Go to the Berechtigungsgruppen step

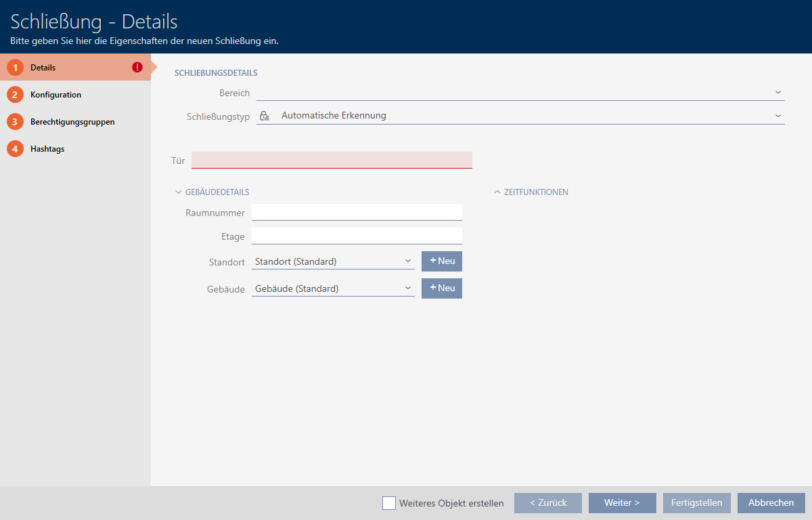coord(72,122)
